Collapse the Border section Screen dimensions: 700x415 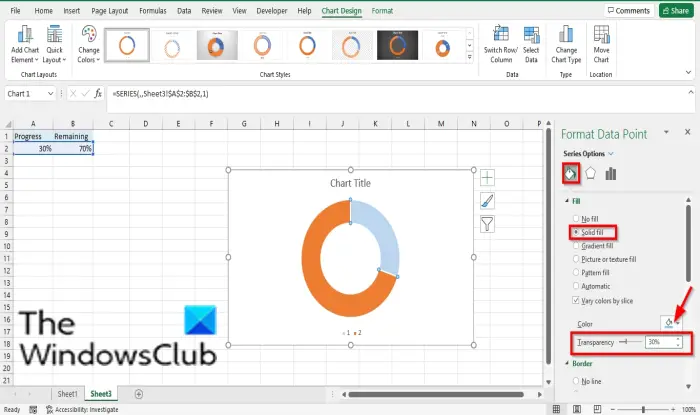point(567,364)
